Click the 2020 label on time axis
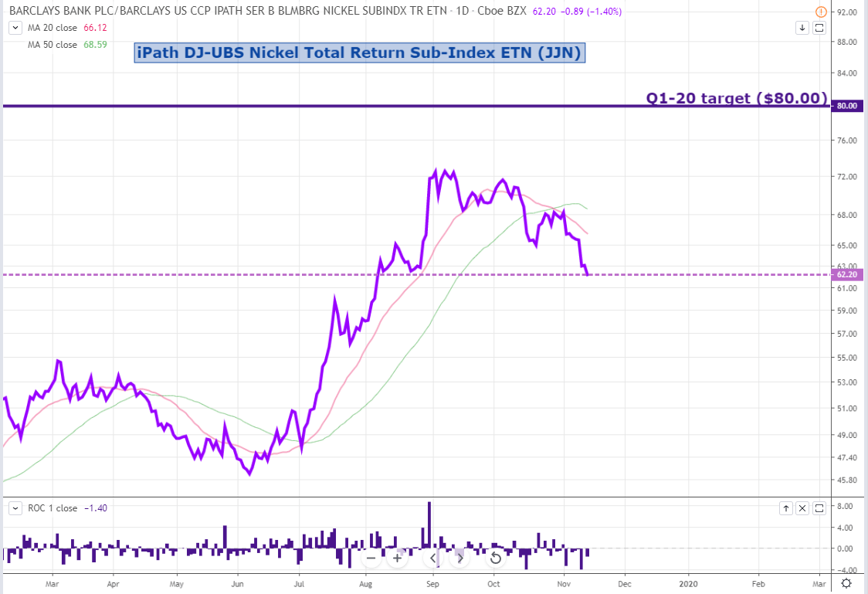The width and height of the screenshot is (868, 594). coord(689,584)
